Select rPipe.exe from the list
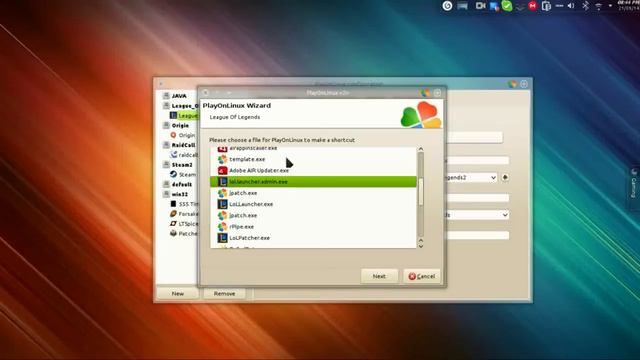Viewport: 640px width, 360px height. [313, 227]
